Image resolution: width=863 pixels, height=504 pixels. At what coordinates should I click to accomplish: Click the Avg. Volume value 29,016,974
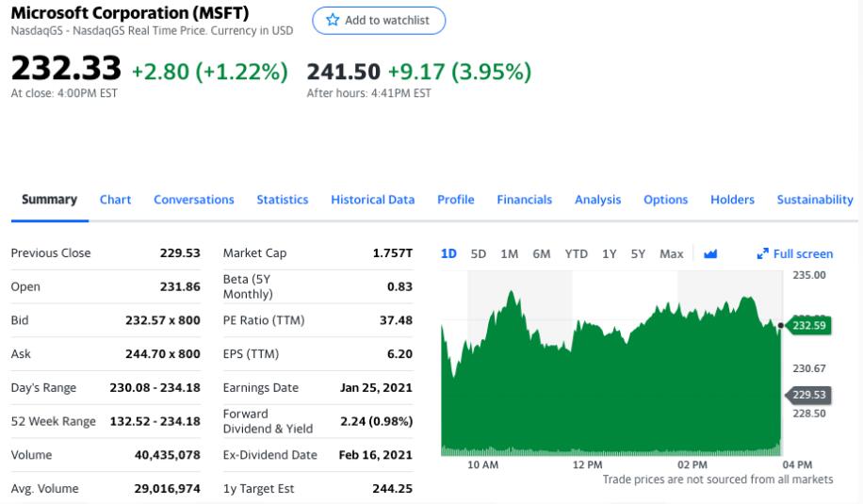(168, 488)
